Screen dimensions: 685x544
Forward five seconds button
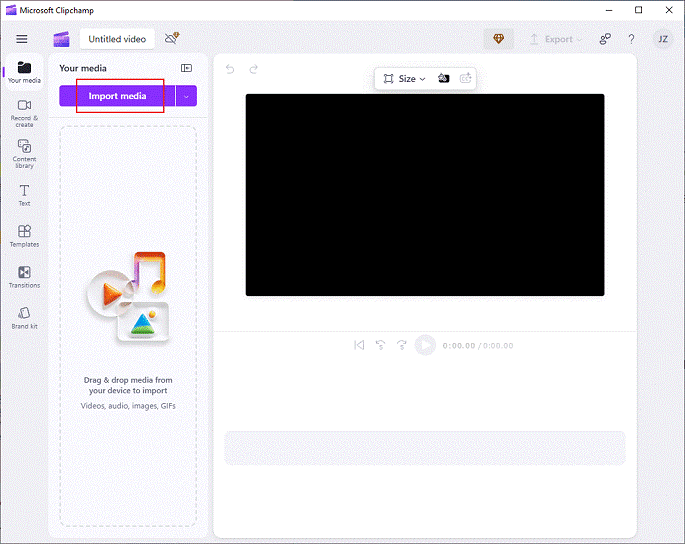[402, 345]
